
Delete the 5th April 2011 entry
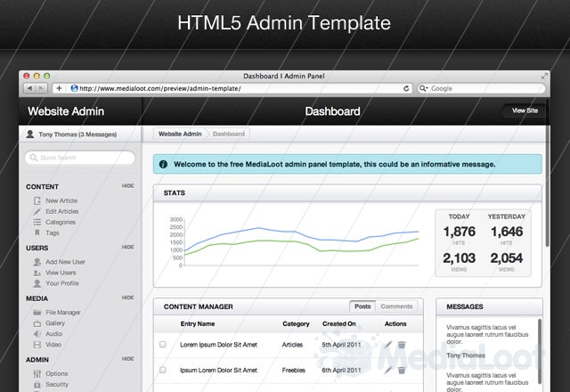[402, 345]
